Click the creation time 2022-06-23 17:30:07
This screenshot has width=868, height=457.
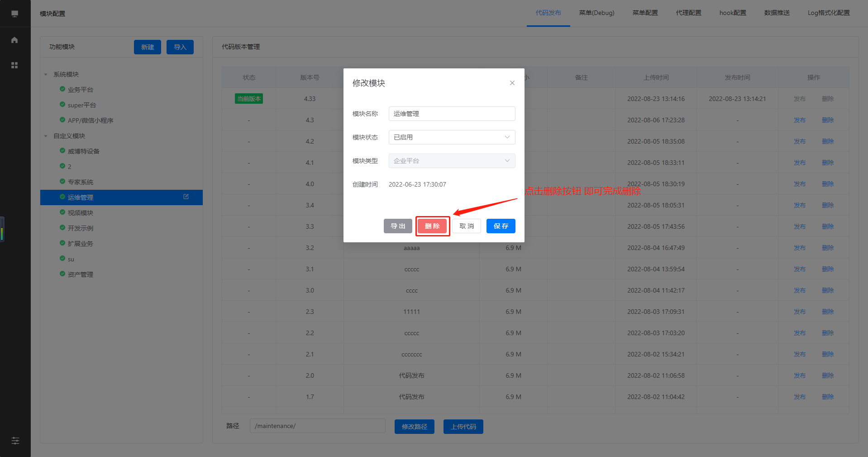pos(417,184)
